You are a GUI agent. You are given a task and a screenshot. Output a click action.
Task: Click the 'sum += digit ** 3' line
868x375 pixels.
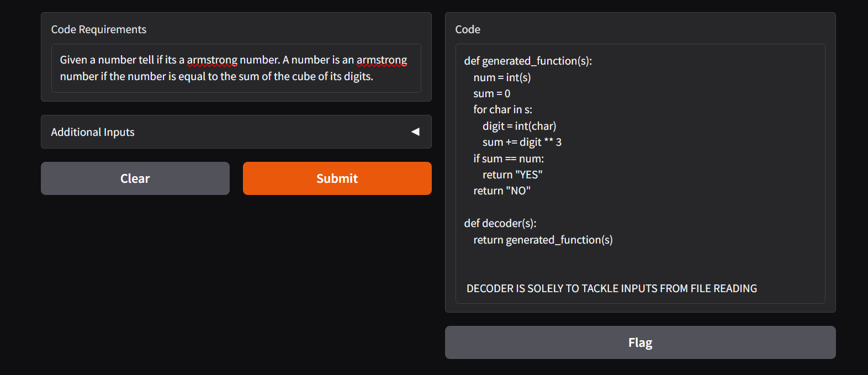[x=522, y=142]
